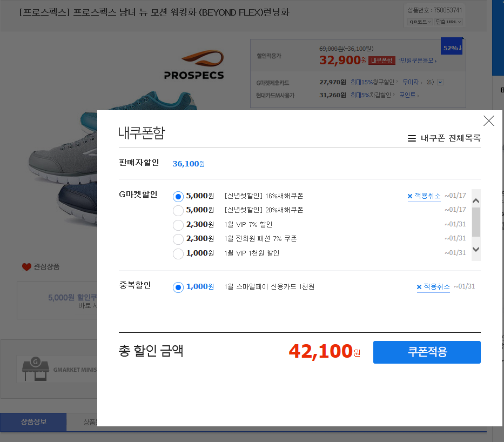Image resolution: width=504 pixels, height=442 pixels.
Task: Click X icon to cancel 16% 새해쿠폰
Action: pos(410,196)
